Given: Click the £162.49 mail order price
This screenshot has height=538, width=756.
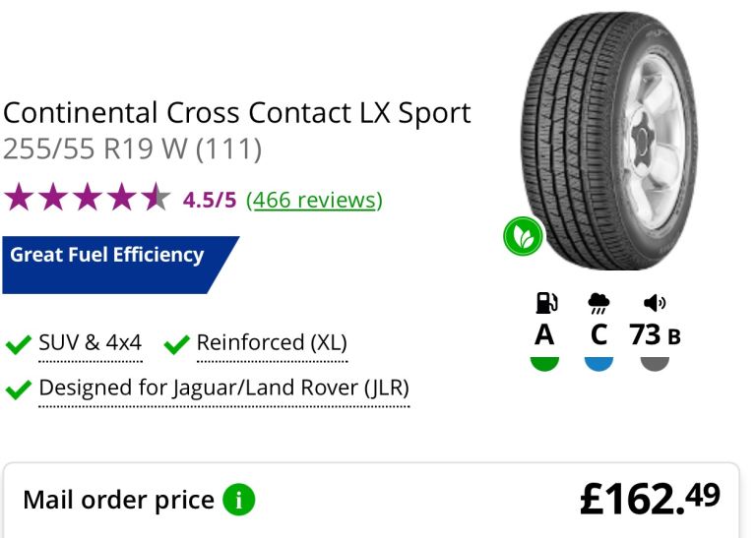Looking at the screenshot, I should click(650, 499).
